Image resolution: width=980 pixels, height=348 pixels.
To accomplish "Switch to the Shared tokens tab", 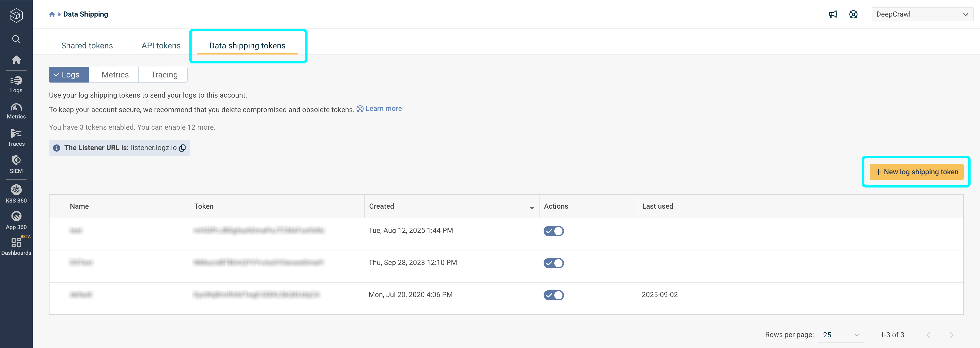I will [x=87, y=45].
